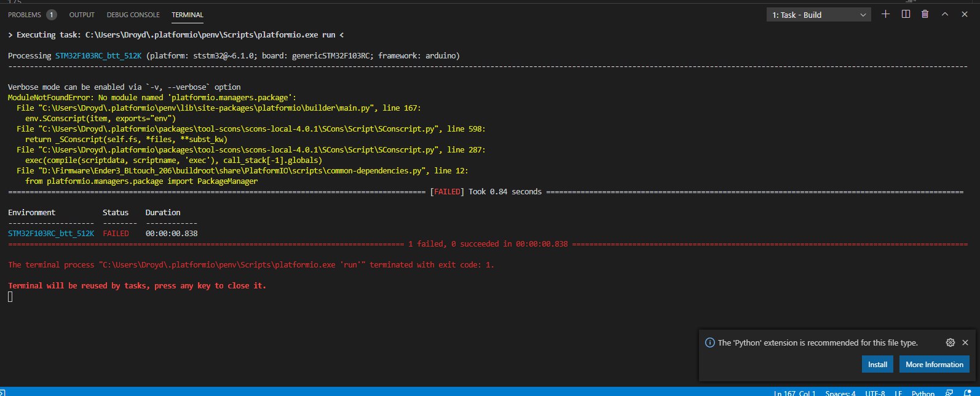
Task: Change UTF-8 file encoding in status bar
Action: (x=875, y=392)
